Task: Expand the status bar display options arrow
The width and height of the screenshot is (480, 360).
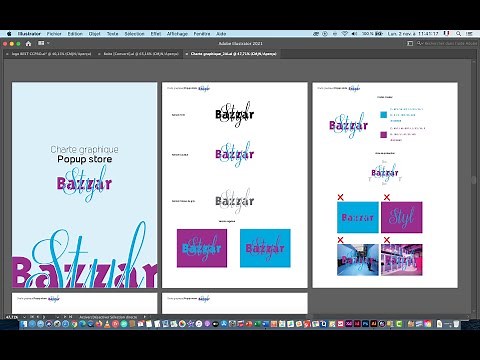Action: click(145, 317)
